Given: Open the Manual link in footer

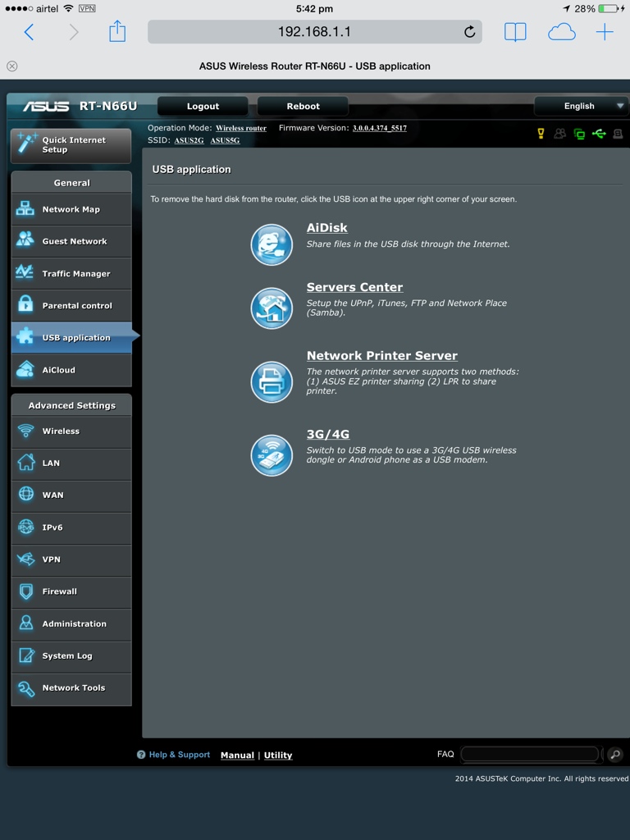Looking at the screenshot, I should tap(237, 756).
